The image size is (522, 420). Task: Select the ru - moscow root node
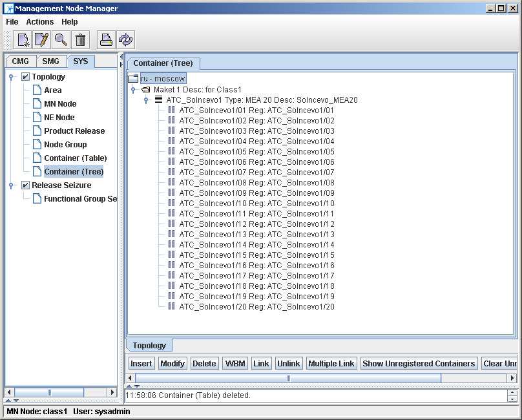(x=163, y=79)
